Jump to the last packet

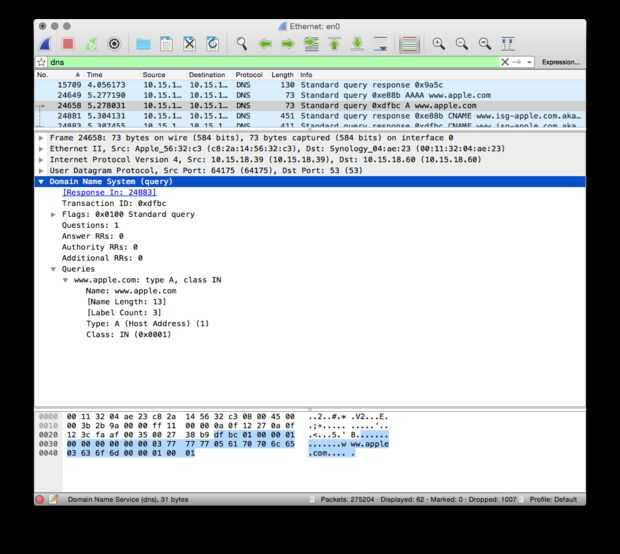357,43
